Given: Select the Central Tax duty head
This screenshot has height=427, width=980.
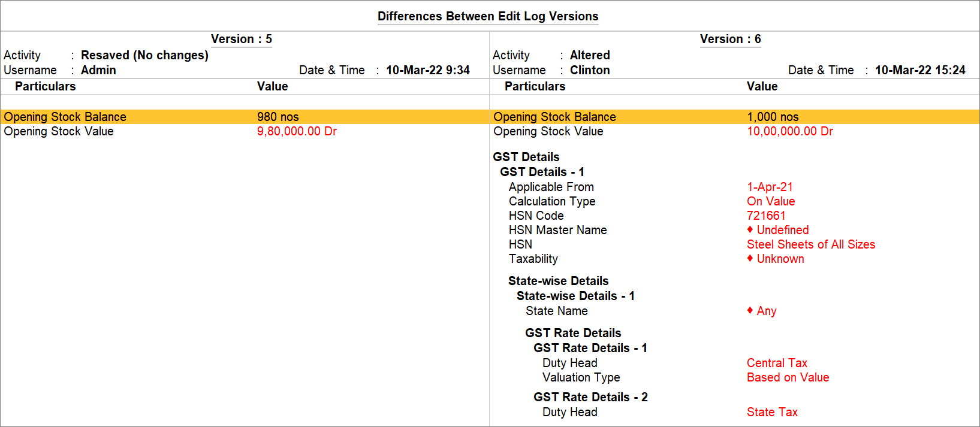Looking at the screenshot, I should pos(777,363).
